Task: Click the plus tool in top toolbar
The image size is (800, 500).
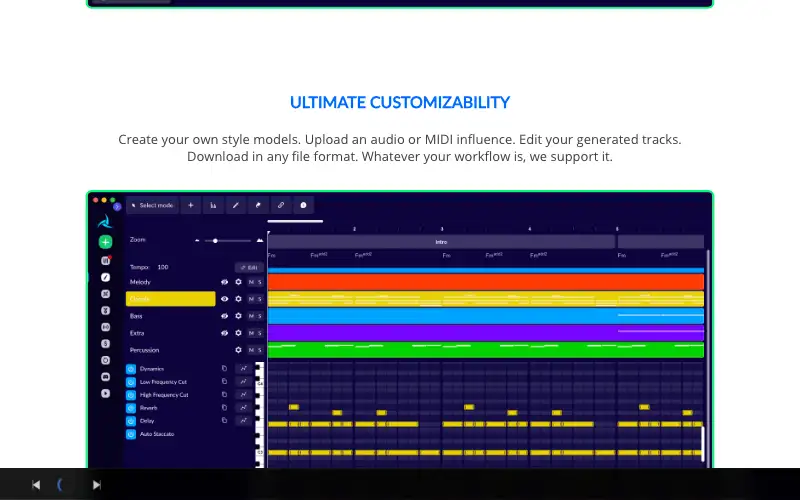Action: (x=191, y=205)
